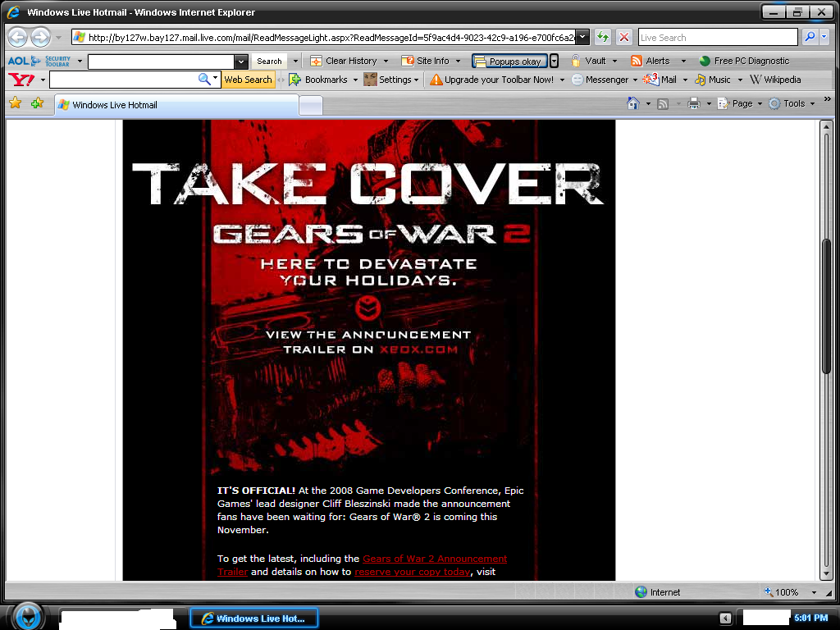Open AOL Alerts feed icon
The height and width of the screenshot is (630, 840).
click(637, 61)
